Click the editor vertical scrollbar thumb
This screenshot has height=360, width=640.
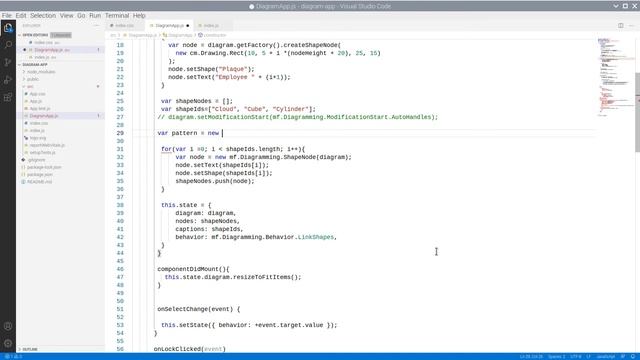637,112
